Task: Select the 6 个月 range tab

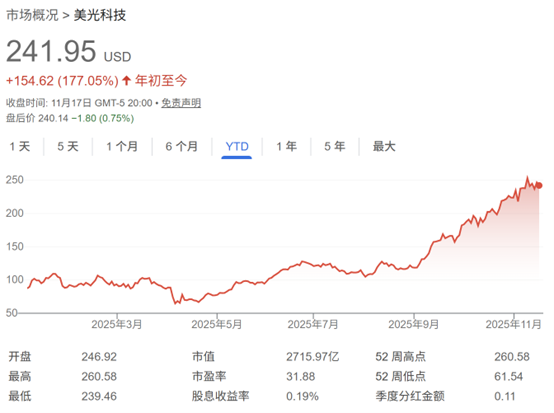Action: [x=182, y=146]
